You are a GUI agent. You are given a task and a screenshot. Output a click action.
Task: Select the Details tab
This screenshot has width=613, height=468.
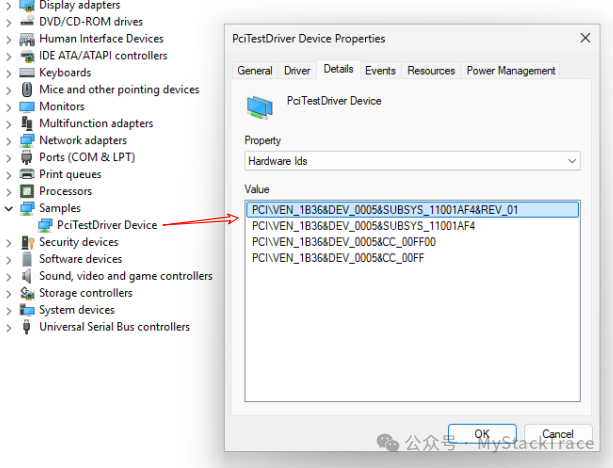coord(339,69)
